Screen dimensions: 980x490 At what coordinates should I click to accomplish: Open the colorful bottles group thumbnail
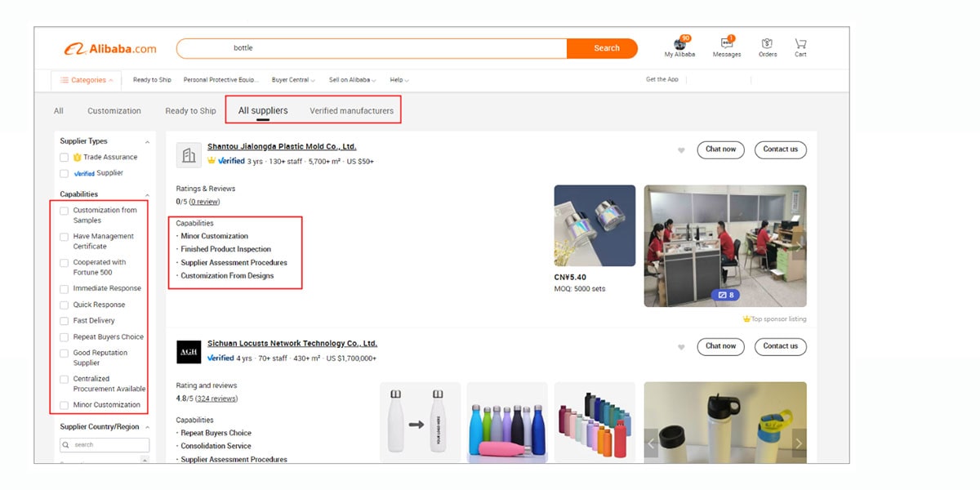[x=507, y=422]
